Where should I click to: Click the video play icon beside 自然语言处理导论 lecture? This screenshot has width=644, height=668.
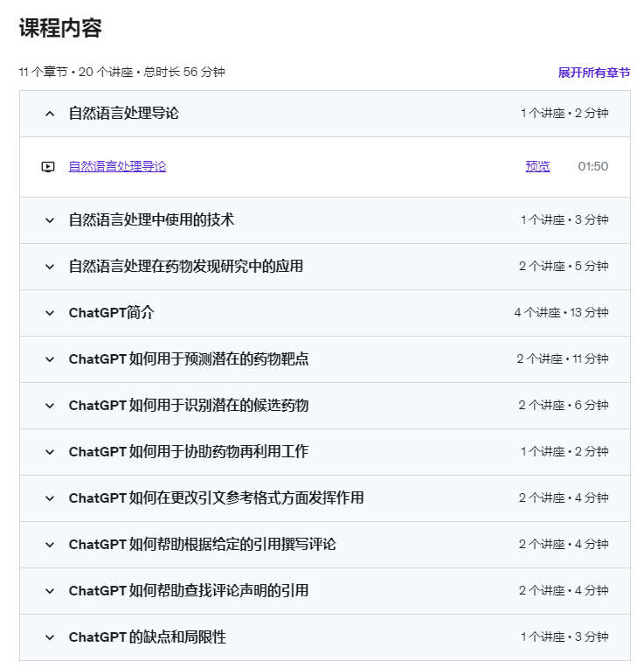click(48, 167)
